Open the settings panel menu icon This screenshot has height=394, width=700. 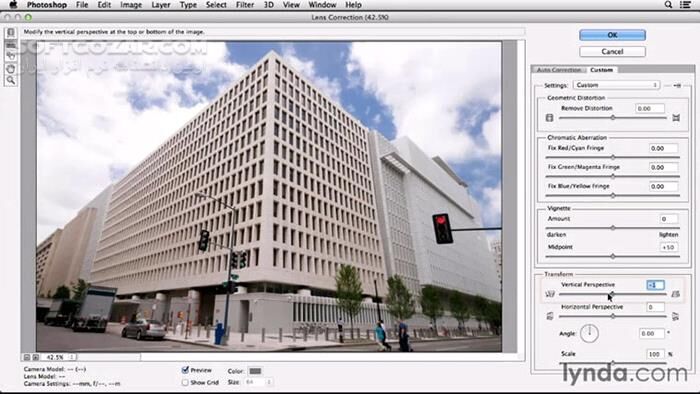[x=677, y=85]
